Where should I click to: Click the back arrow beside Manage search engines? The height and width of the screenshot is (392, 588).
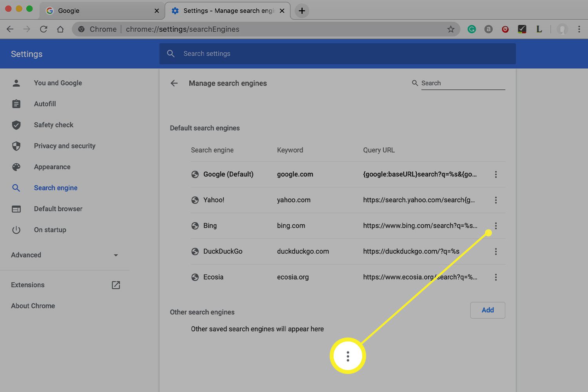174,83
